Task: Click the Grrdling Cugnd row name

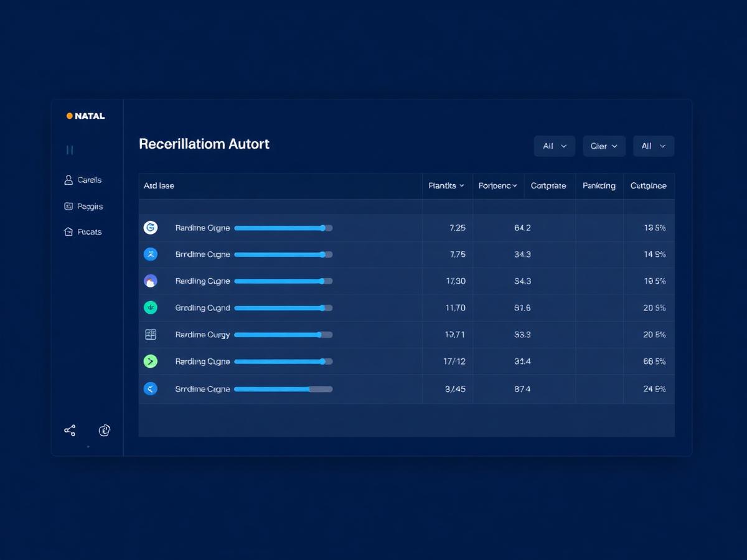Action: [x=202, y=308]
